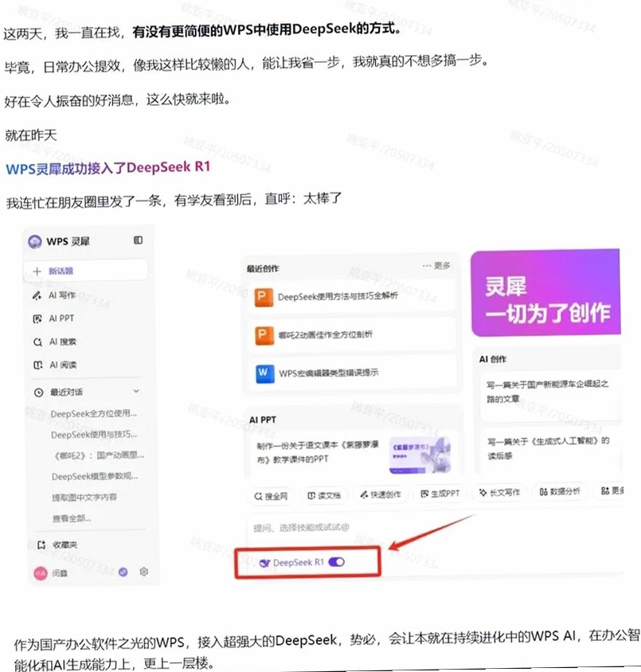Open the 哪吒2动画佳作全方位剖析 presentation
This screenshot has width=641, height=672.
(351, 334)
